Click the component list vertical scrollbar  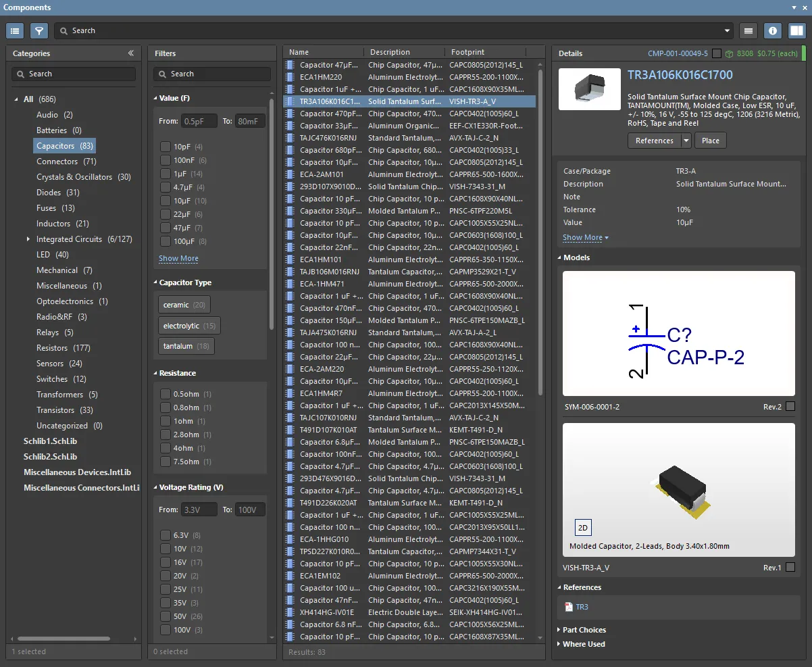point(540,230)
